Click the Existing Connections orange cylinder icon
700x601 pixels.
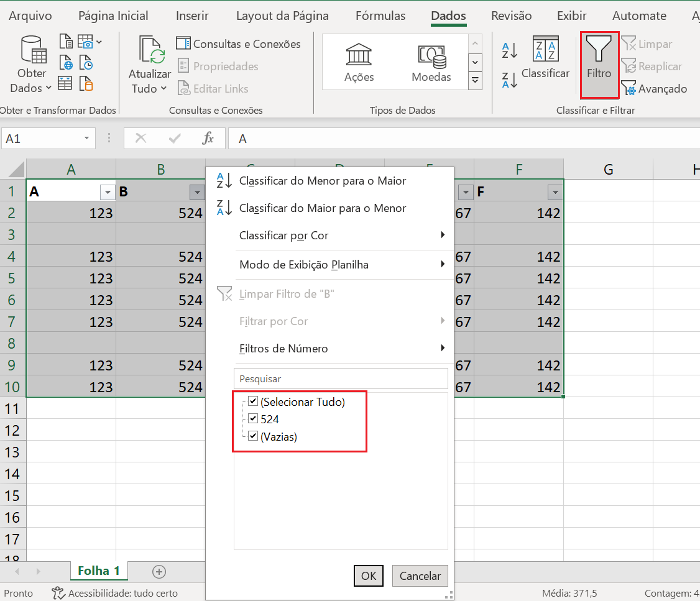[86, 83]
